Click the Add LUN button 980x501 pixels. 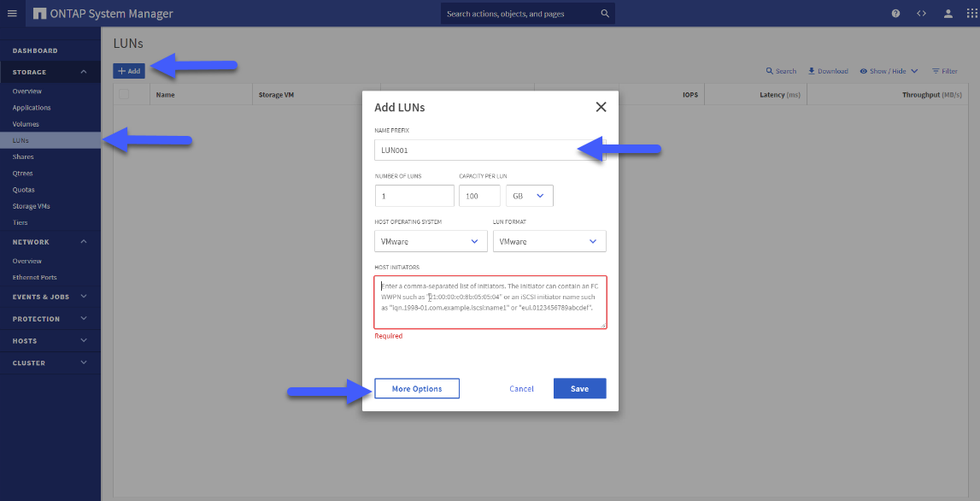pos(129,71)
